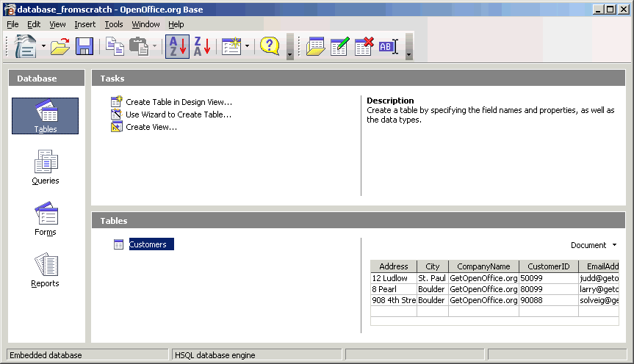Image resolution: width=634 pixels, height=364 pixels.
Task: Click the Rename AB icon
Action: pyautogui.click(x=389, y=47)
